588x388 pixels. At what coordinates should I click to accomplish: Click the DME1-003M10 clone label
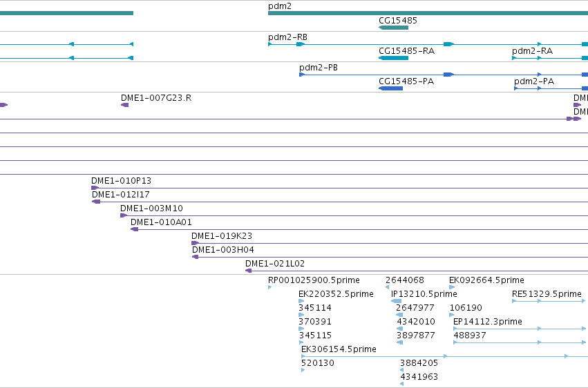tap(151, 208)
